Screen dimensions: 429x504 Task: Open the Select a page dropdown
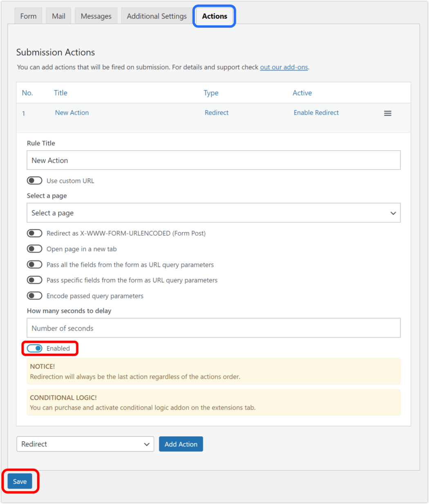(x=213, y=213)
